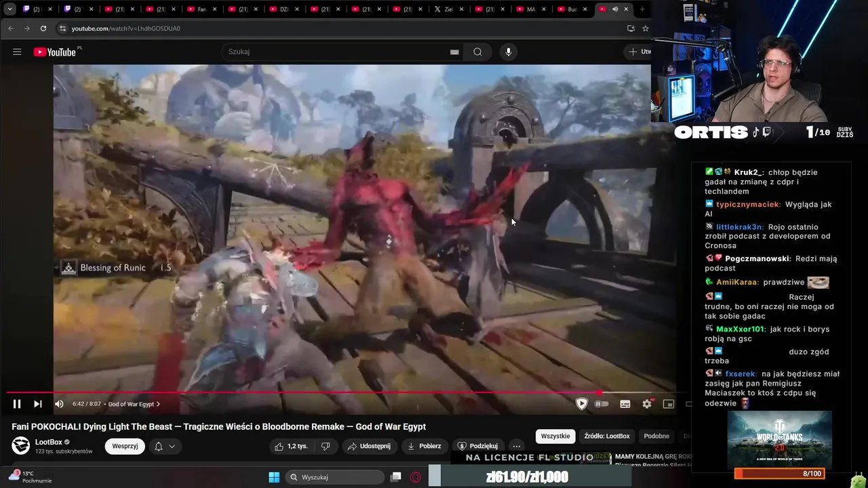The width and height of the screenshot is (868, 488).
Task: Open a new browser tab
Action: click(642, 9)
